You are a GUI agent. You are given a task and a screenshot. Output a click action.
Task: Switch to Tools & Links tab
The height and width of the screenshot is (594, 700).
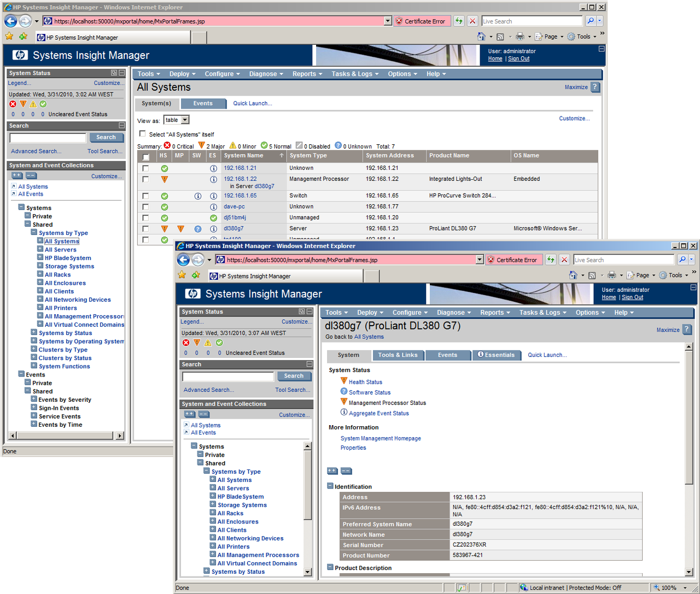tap(398, 355)
